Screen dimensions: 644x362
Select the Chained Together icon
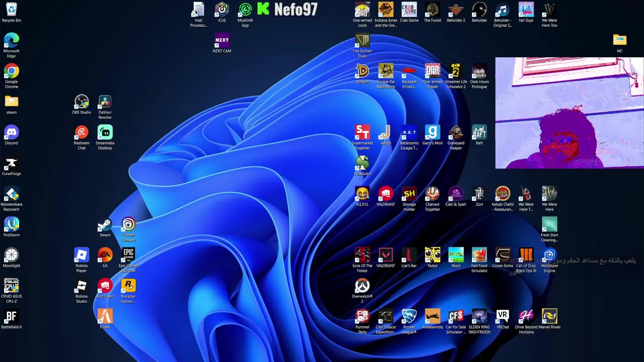coord(432,199)
